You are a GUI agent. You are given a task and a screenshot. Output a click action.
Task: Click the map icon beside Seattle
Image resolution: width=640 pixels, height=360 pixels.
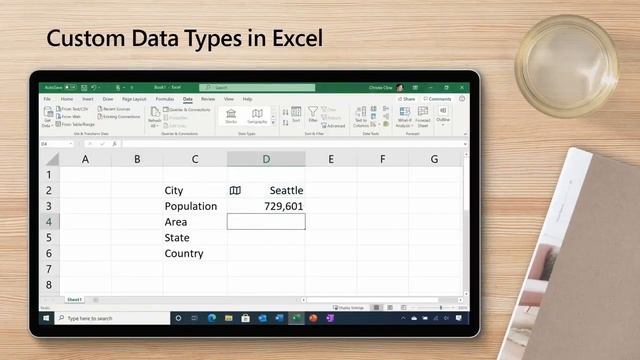(x=235, y=190)
